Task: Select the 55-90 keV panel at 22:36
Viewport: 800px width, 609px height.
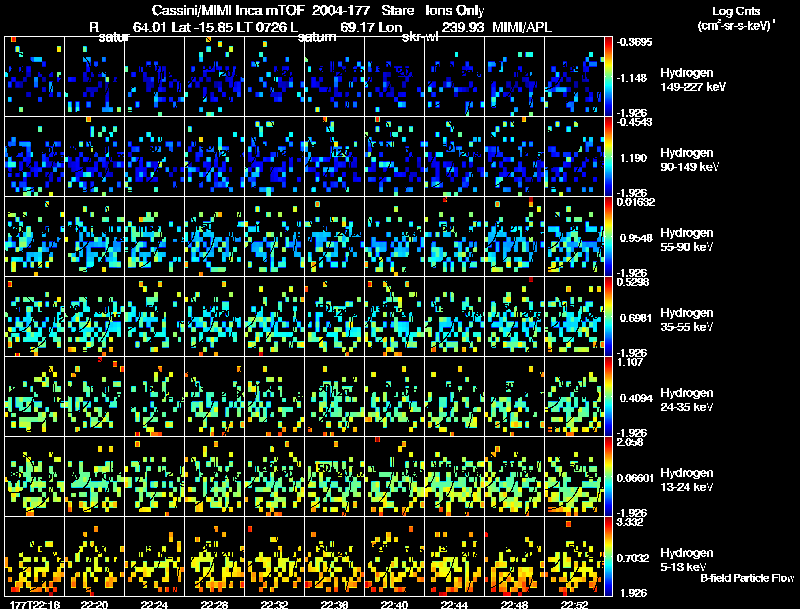Action: click(335, 237)
